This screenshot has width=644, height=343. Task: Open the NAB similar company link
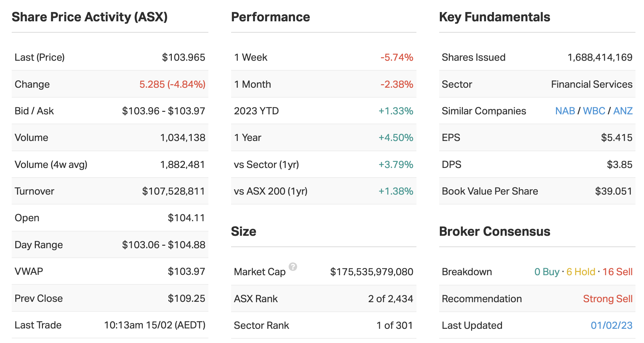(x=565, y=111)
